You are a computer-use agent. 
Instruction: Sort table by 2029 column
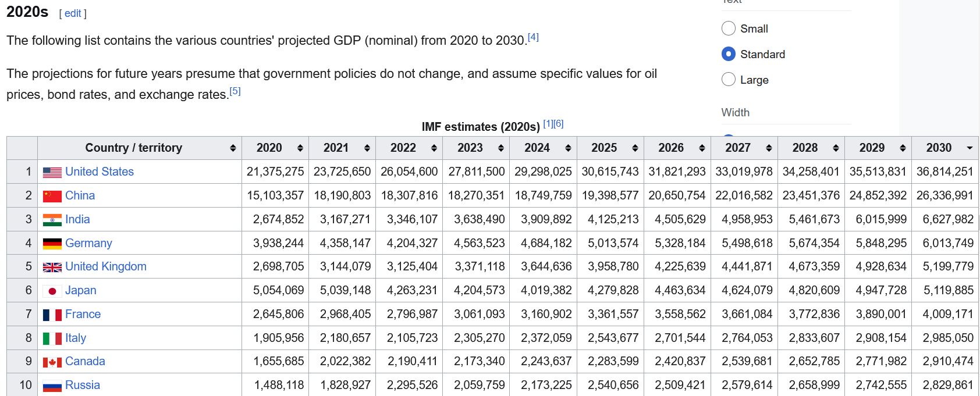878,148
